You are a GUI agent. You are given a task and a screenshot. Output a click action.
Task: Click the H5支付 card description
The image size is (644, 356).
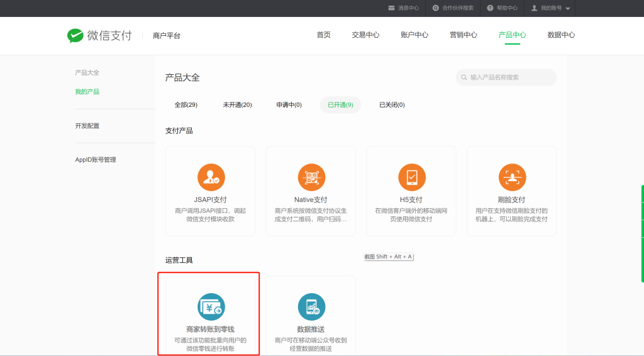411,214
